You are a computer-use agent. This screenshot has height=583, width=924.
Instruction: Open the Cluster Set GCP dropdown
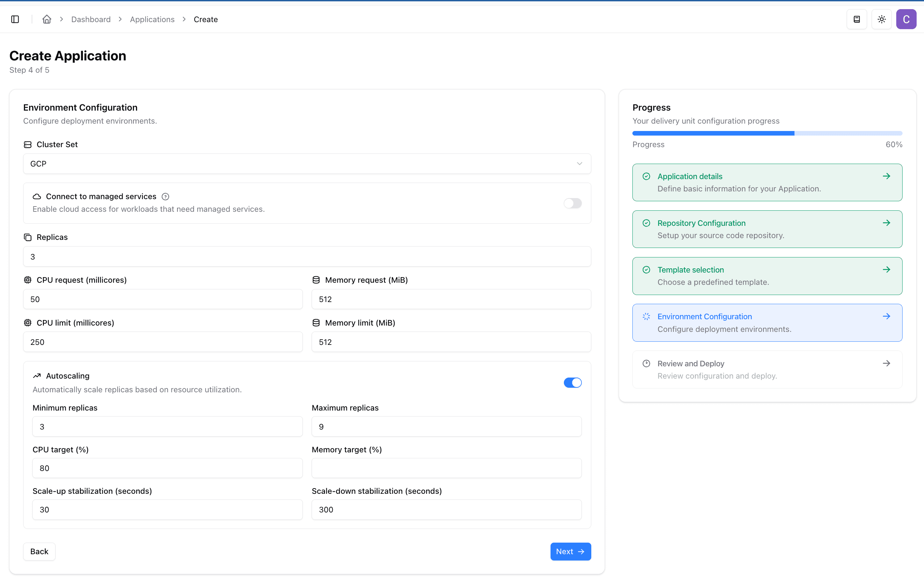(x=307, y=164)
